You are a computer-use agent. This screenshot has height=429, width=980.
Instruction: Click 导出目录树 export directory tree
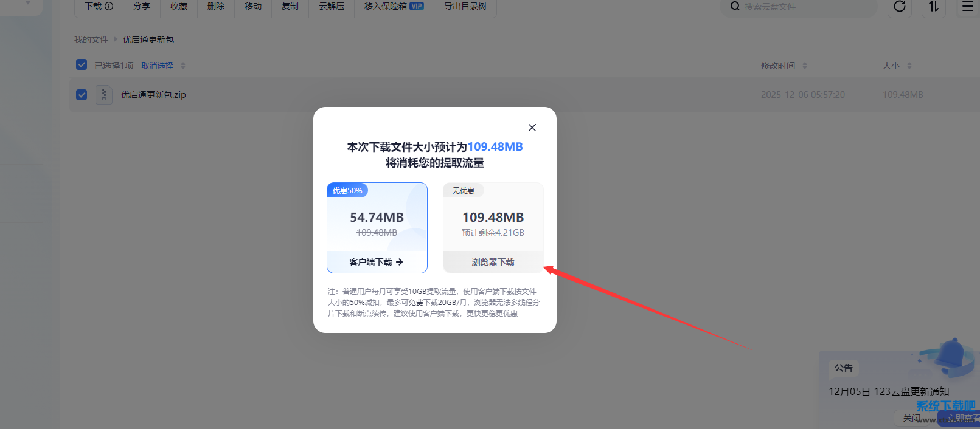[x=465, y=6]
